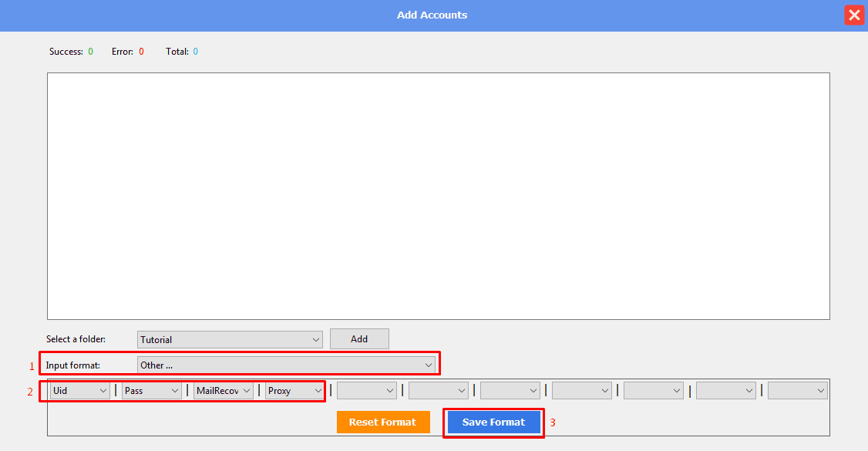
Task: Expand the ninth format field dropdown
Action: (654, 391)
